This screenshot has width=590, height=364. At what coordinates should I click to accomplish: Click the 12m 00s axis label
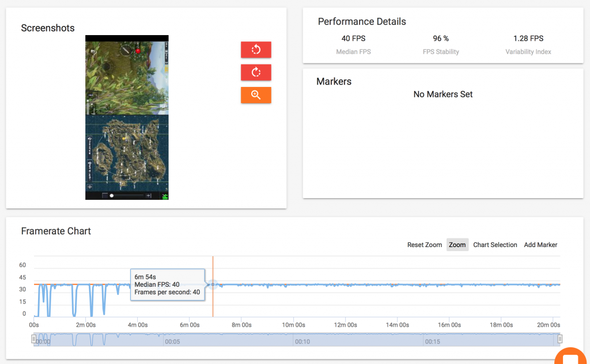346,325
